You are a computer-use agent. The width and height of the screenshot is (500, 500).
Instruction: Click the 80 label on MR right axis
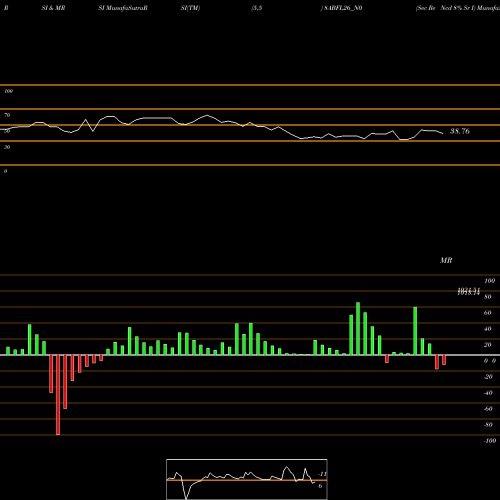tap(488, 297)
